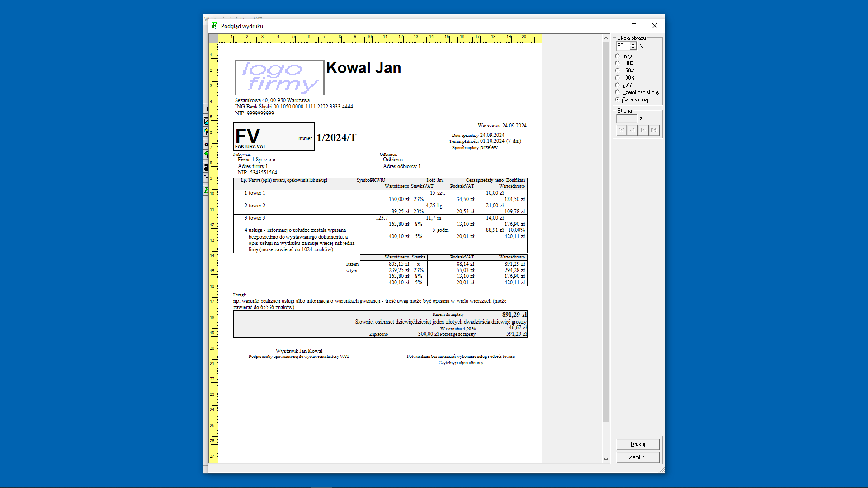
Task: Go to last page button
Action: (x=654, y=130)
